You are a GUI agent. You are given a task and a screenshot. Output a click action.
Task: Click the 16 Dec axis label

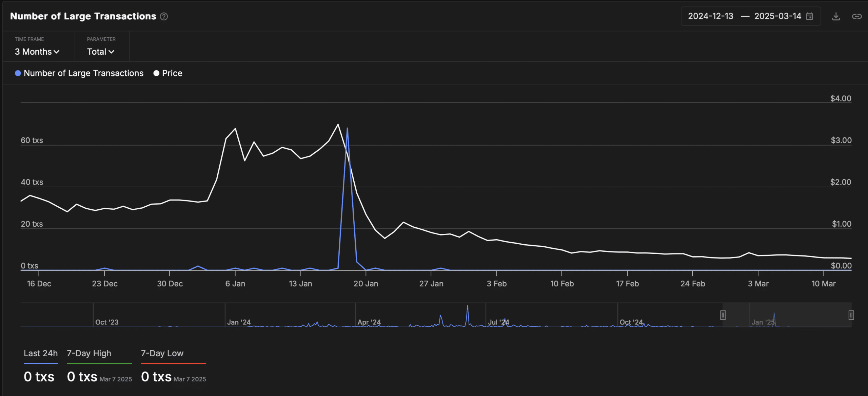[x=39, y=284]
